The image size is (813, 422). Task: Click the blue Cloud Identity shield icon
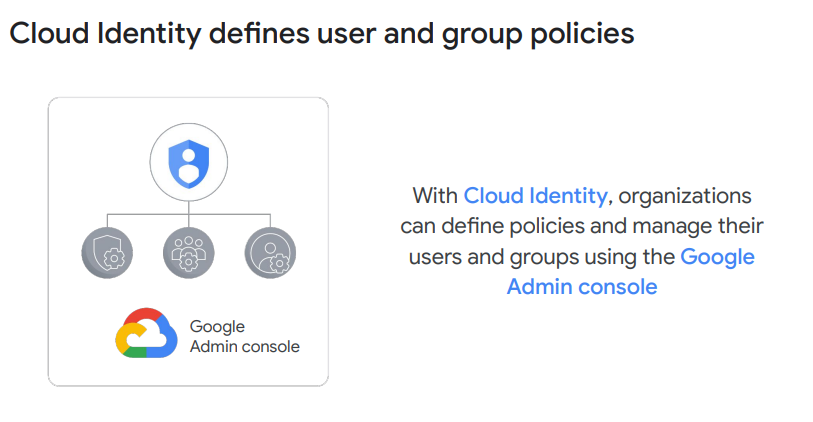tap(188, 163)
